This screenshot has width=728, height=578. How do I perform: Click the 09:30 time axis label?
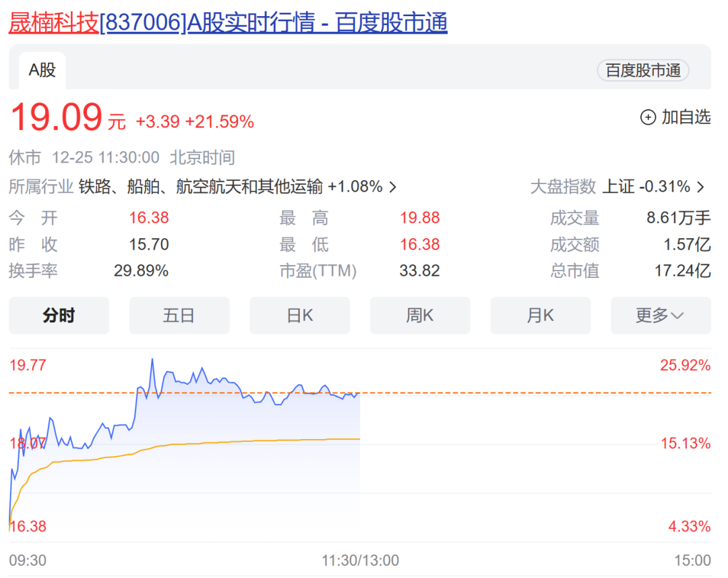[x=28, y=560]
